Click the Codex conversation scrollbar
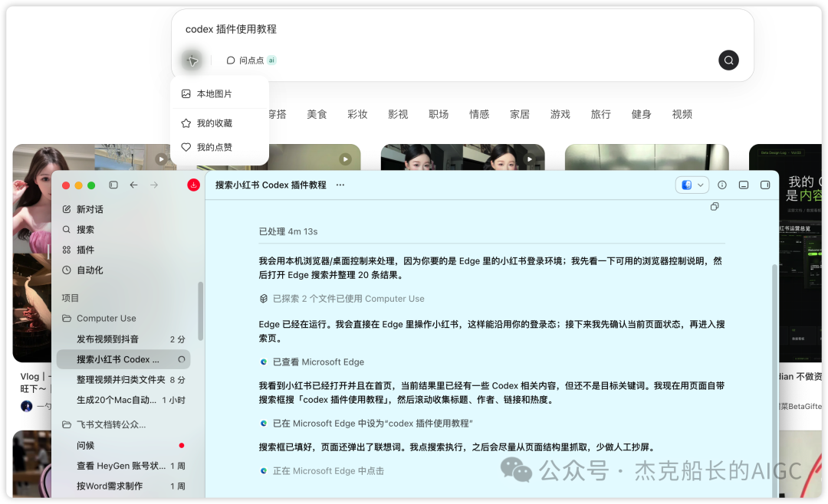The height and width of the screenshot is (504, 828). 774,380
